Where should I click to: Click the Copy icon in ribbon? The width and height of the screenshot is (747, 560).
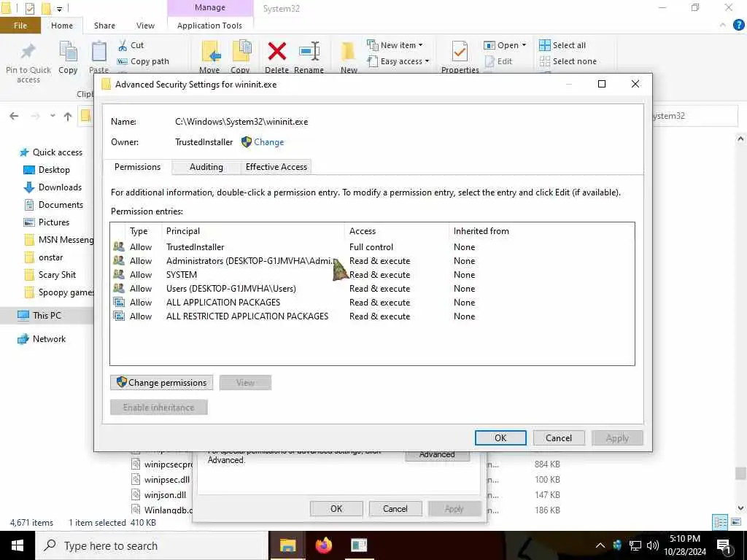pos(68,52)
